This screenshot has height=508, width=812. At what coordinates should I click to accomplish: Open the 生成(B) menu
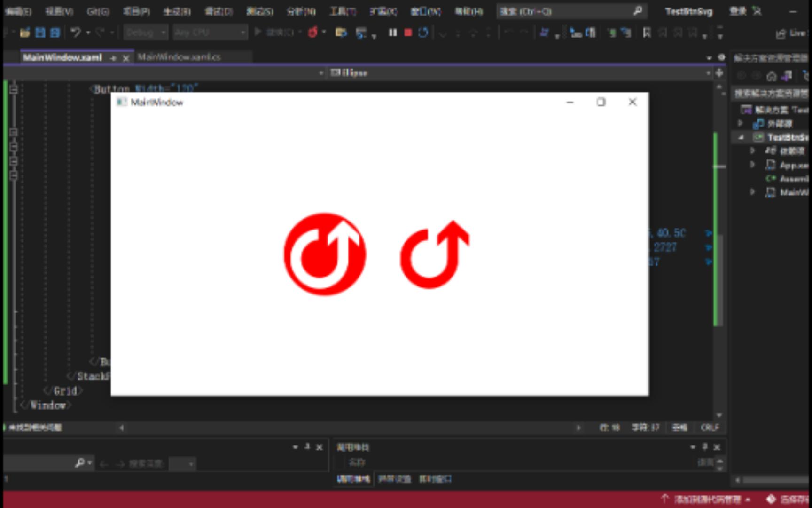pyautogui.click(x=177, y=11)
